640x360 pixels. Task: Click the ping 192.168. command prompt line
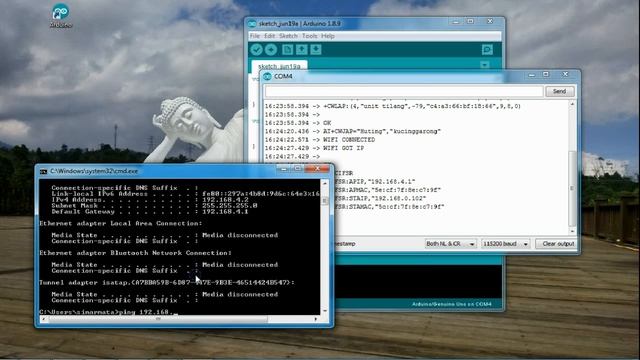click(109, 312)
